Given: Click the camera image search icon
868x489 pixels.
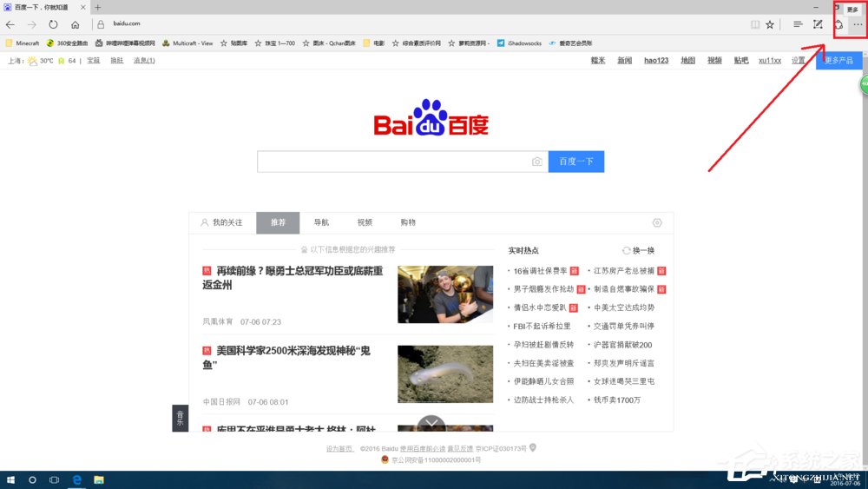Looking at the screenshot, I should click(x=536, y=162).
